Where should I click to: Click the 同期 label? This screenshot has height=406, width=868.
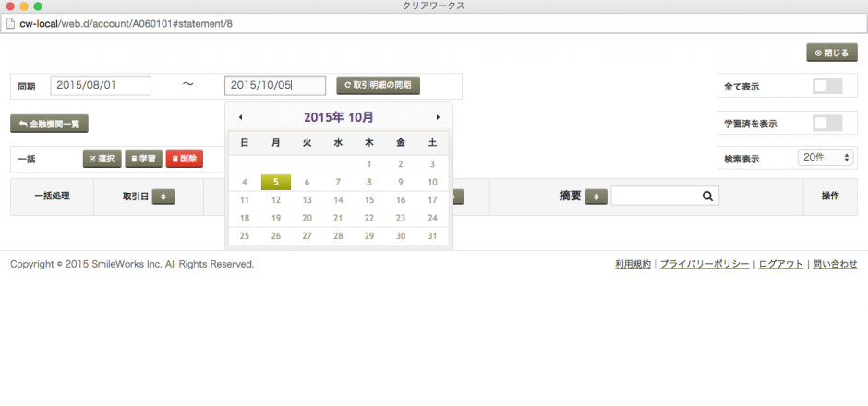pyautogui.click(x=27, y=87)
